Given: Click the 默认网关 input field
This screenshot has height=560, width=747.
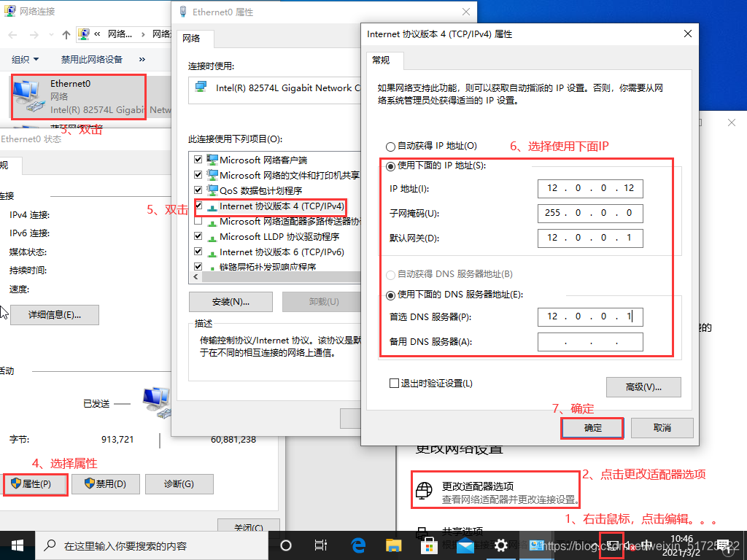Looking at the screenshot, I should [x=590, y=238].
